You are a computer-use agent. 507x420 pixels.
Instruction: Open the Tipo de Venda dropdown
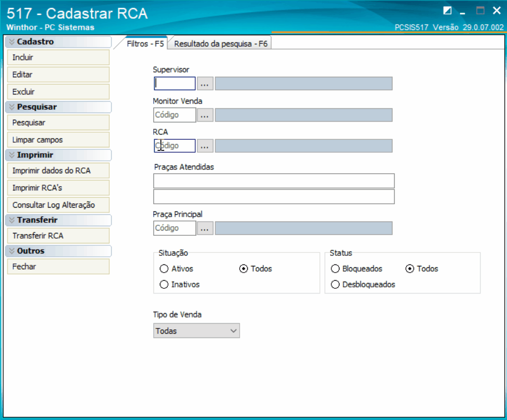point(197,331)
